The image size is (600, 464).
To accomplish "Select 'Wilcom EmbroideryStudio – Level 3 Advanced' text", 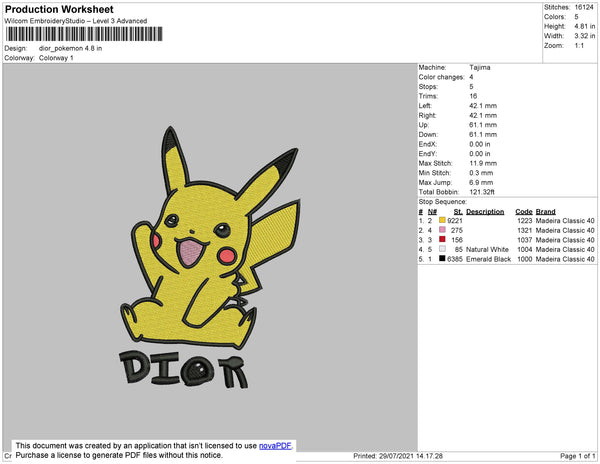I will tap(76, 21).
